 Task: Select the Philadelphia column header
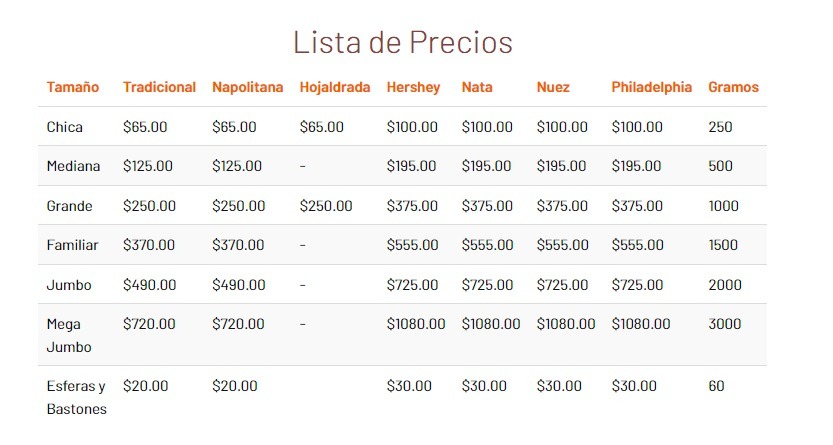[x=651, y=87]
